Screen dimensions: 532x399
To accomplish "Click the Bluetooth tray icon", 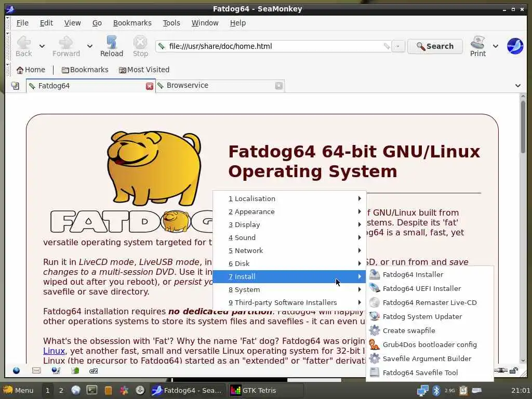I will [436, 391].
